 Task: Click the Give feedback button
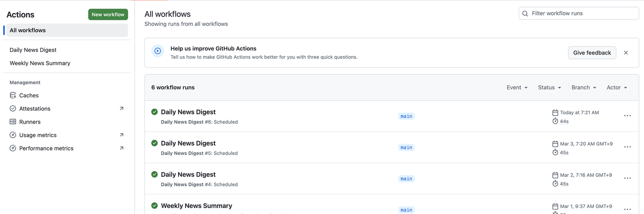(x=592, y=53)
